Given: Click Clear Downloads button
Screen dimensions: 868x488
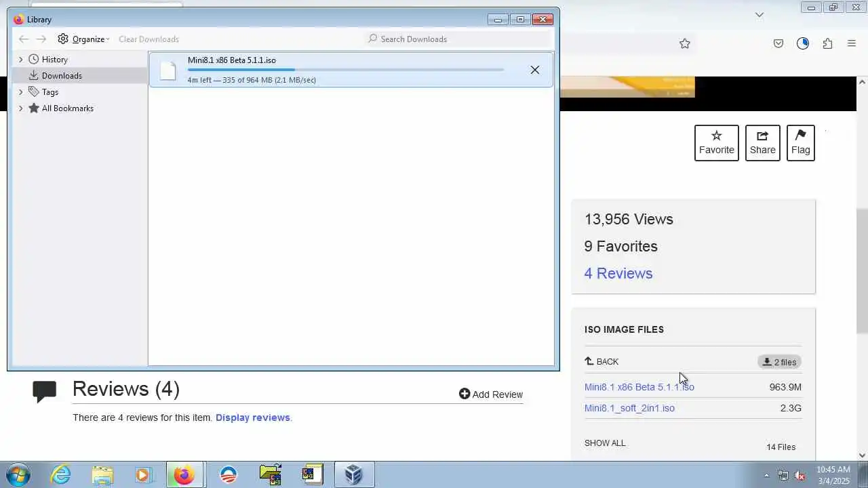Looking at the screenshot, I should (149, 39).
